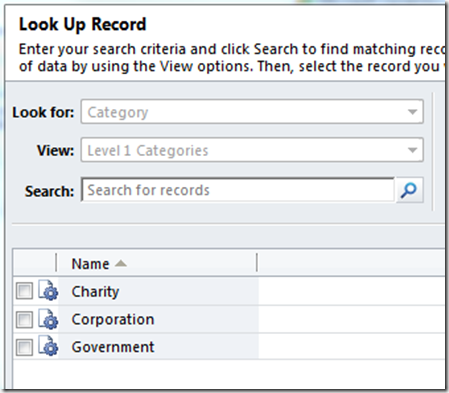449x393 pixels.
Task: Tick the Charity row checkbox
Action: click(24, 291)
